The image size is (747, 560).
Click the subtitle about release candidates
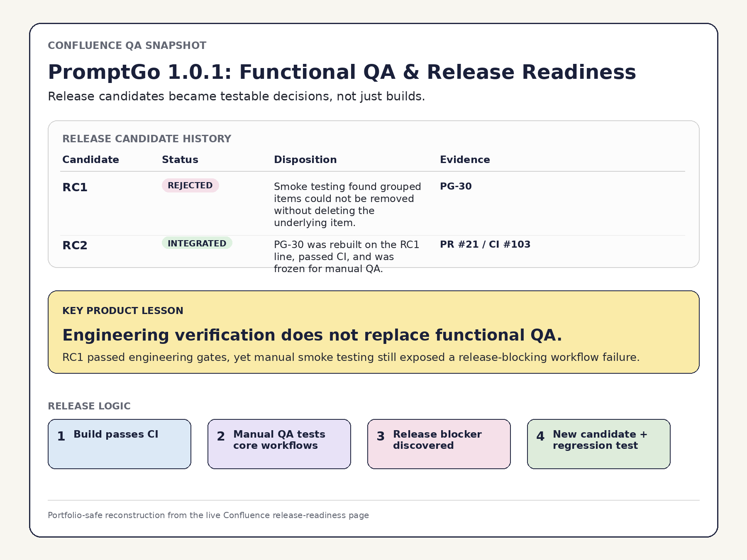(x=237, y=96)
